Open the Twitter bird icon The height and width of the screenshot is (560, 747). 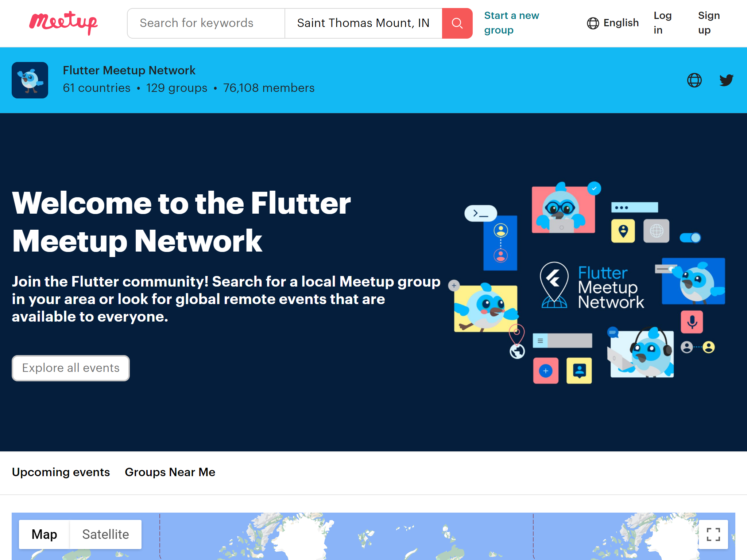click(x=726, y=80)
